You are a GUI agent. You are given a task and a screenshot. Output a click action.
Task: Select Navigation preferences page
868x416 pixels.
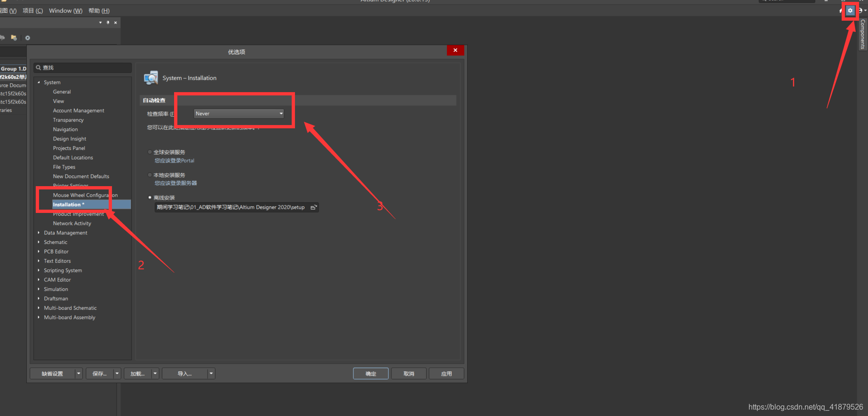[65, 129]
